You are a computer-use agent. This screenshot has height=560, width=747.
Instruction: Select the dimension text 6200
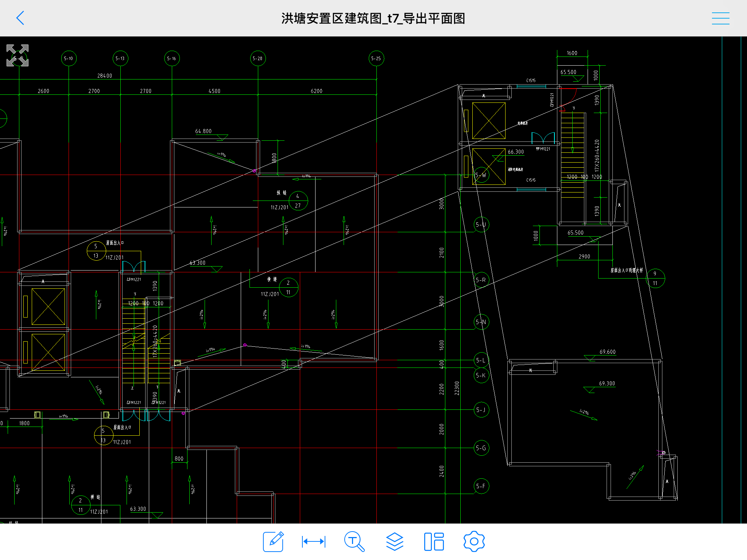pos(317,91)
